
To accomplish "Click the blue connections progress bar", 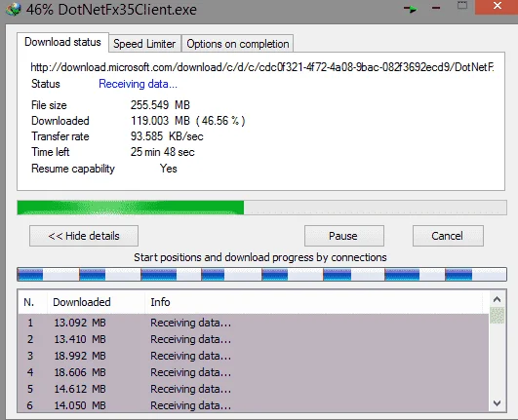I will pyautogui.click(x=261, y=275).
